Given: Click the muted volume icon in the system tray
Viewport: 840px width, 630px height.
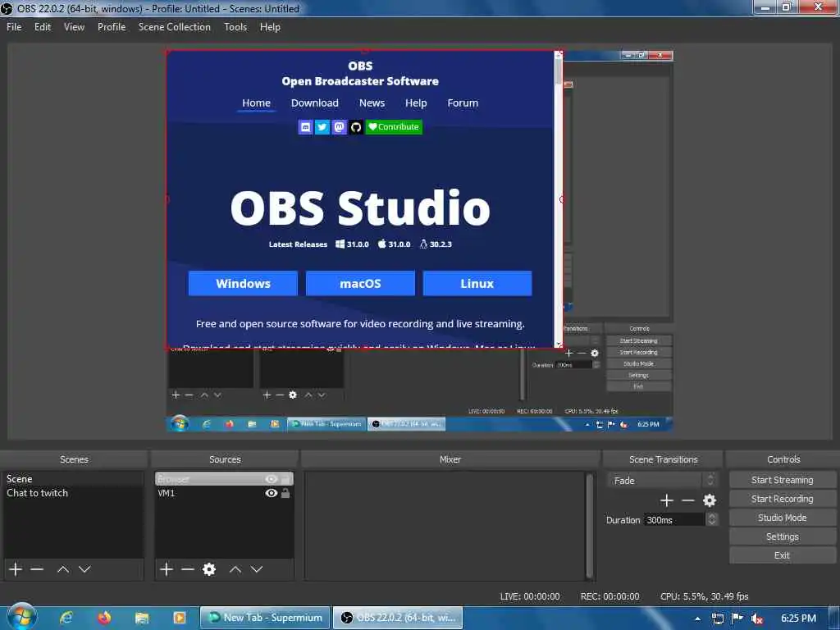Looking at the screenshot, I should (757, 619).
